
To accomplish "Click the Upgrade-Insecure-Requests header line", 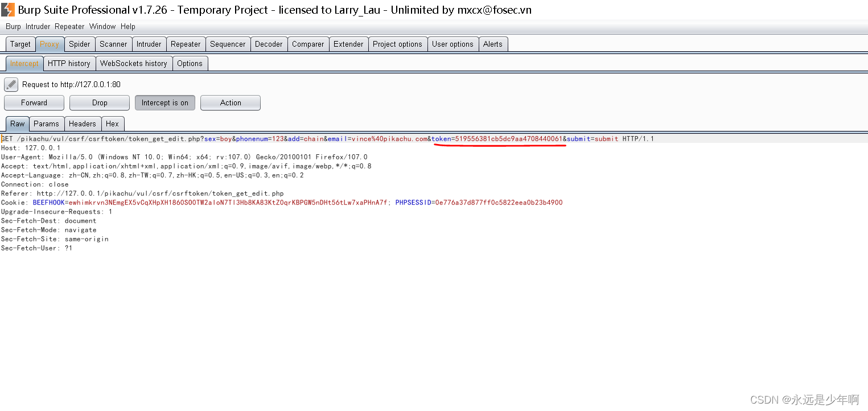I will coord(57,212).
